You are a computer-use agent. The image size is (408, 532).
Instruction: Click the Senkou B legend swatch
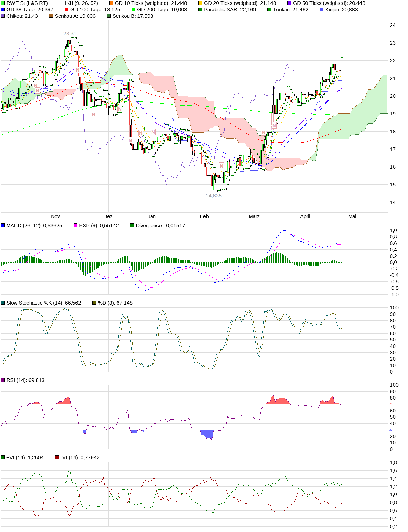[x=109, y=16]
